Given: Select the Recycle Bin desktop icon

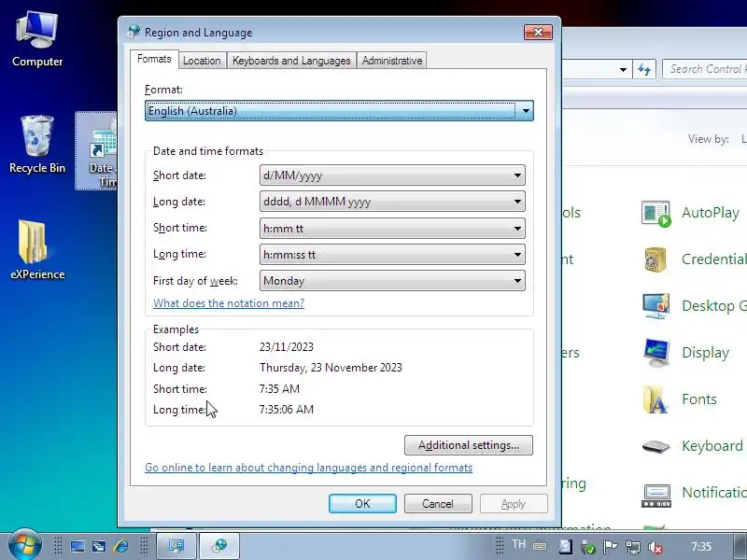Looking at the screenshot, I should [36, 145].
